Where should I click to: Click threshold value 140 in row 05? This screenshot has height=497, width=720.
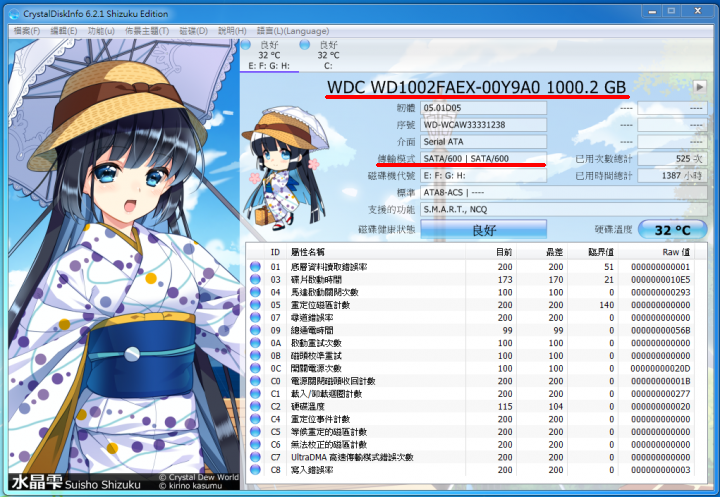tap(607, 305)
